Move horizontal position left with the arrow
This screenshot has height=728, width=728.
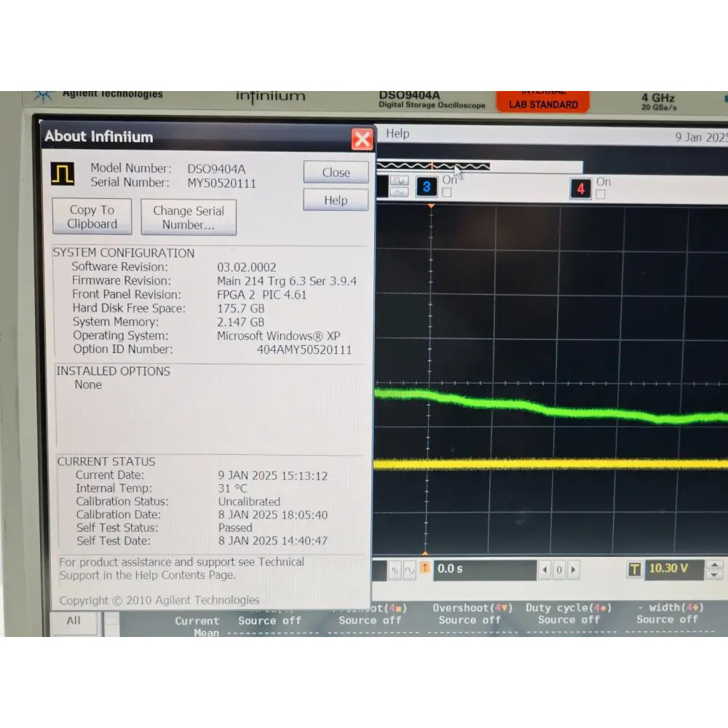click(545, 570)
